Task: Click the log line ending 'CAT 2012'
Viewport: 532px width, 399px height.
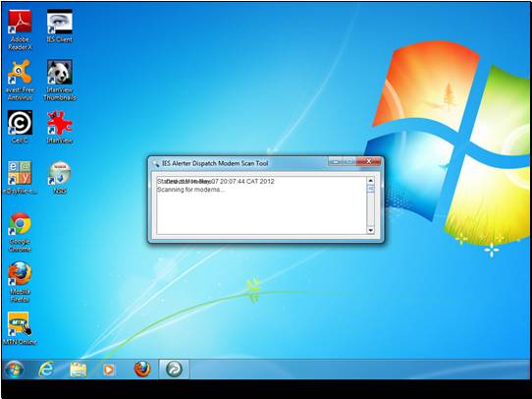Action: [x=216, y=182]
